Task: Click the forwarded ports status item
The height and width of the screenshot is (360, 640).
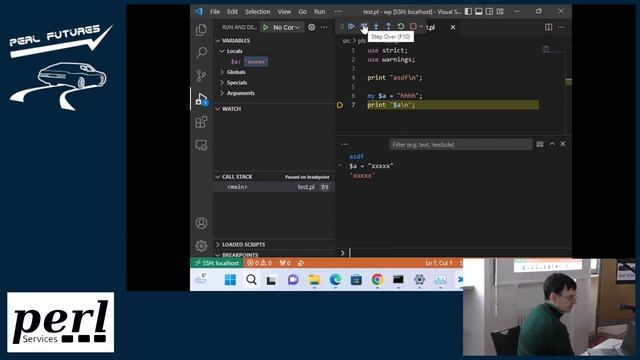Action: [x=285, y=263]
